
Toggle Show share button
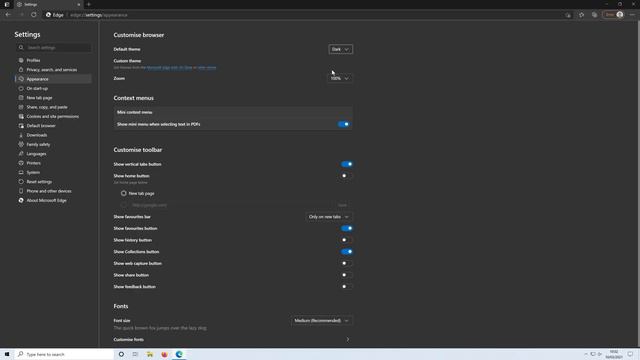tap(347, 275)
